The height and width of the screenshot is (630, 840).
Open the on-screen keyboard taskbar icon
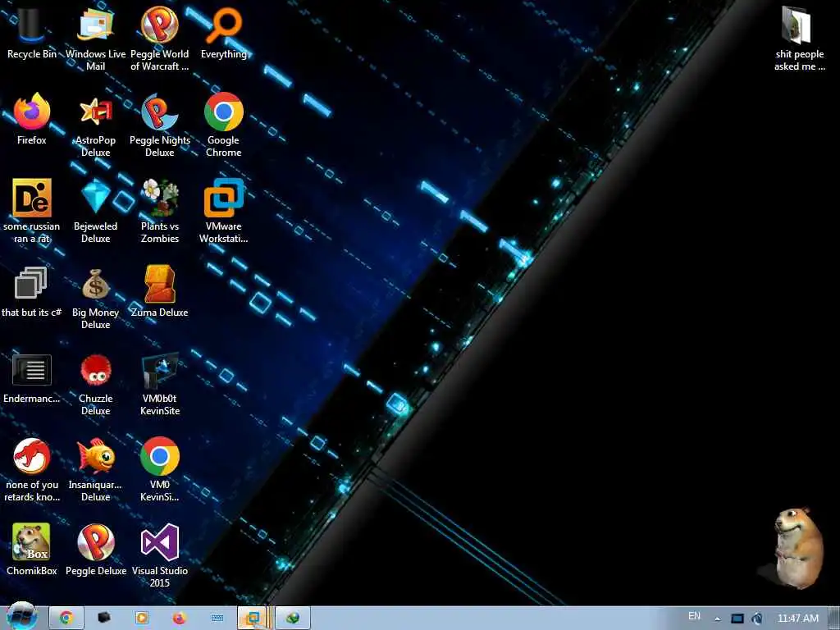[217, 619]
